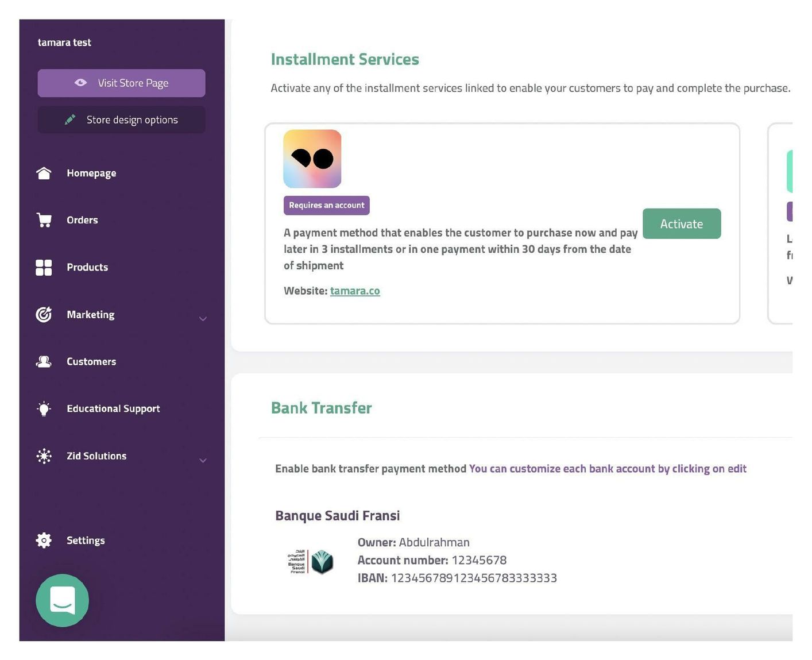Open the tamara.co website link
The image size is (812, 660).
355,291
